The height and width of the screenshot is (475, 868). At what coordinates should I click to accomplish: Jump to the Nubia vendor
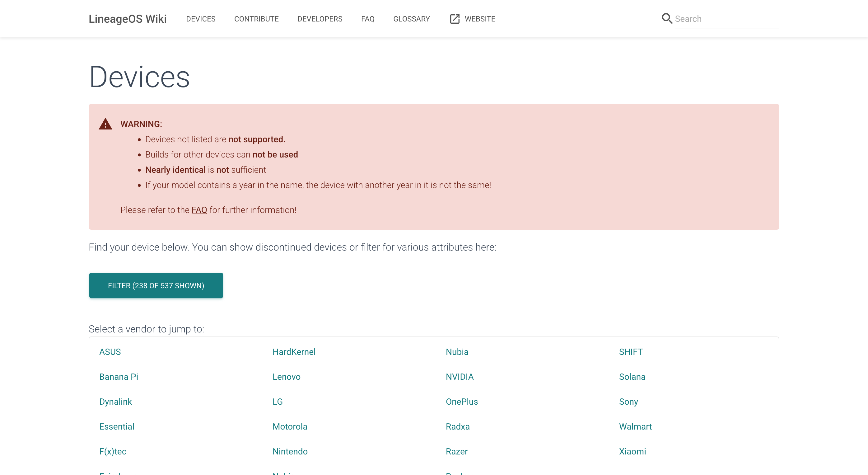coord(457,352)
